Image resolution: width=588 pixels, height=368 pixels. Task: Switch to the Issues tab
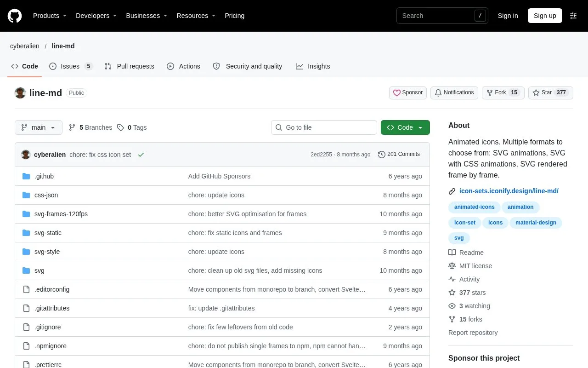71,66
